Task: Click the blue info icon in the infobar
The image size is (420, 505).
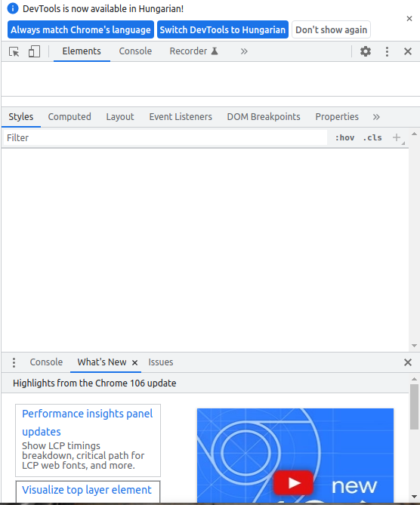Action: [13, 9]
